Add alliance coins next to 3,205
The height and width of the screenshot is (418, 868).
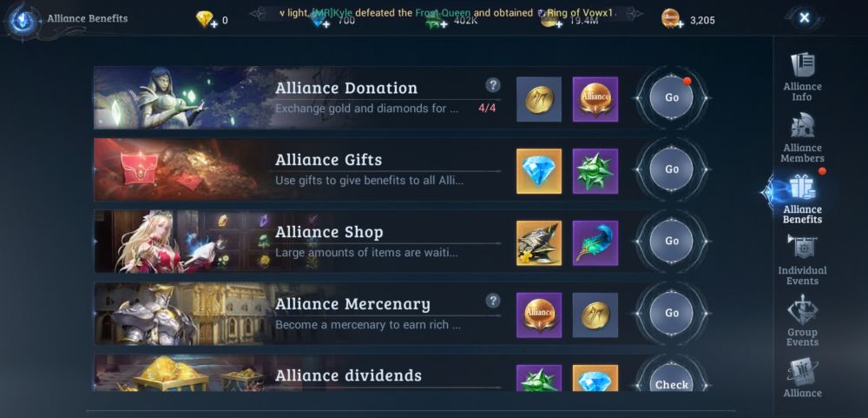[679, 24]
